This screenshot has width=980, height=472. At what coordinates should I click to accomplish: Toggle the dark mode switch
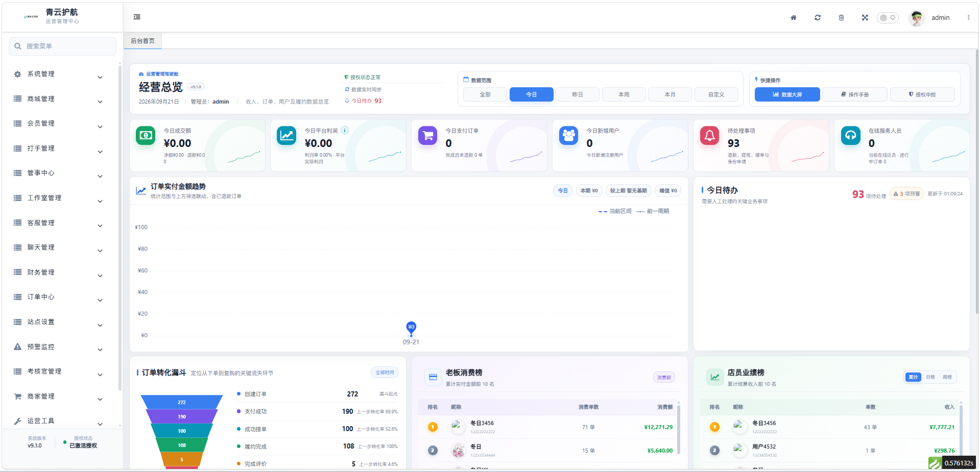click(888, 17)
